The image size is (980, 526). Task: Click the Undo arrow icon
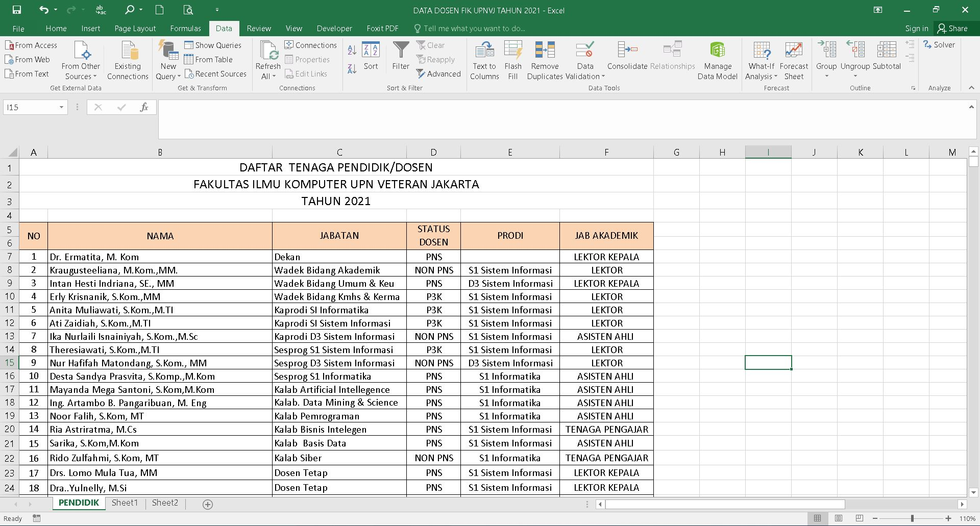43,10
